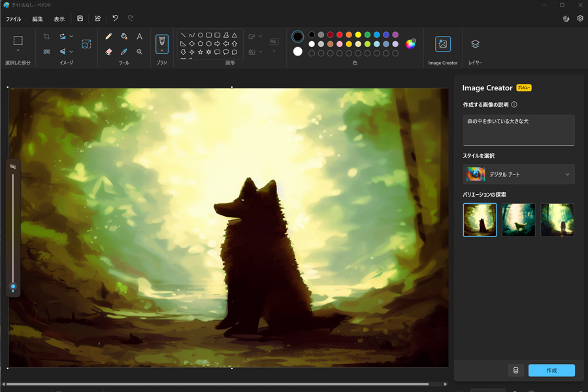The image size is (588, 392).
Task: Select the second variation thumbnail
Action: click(x=519, y=220)
